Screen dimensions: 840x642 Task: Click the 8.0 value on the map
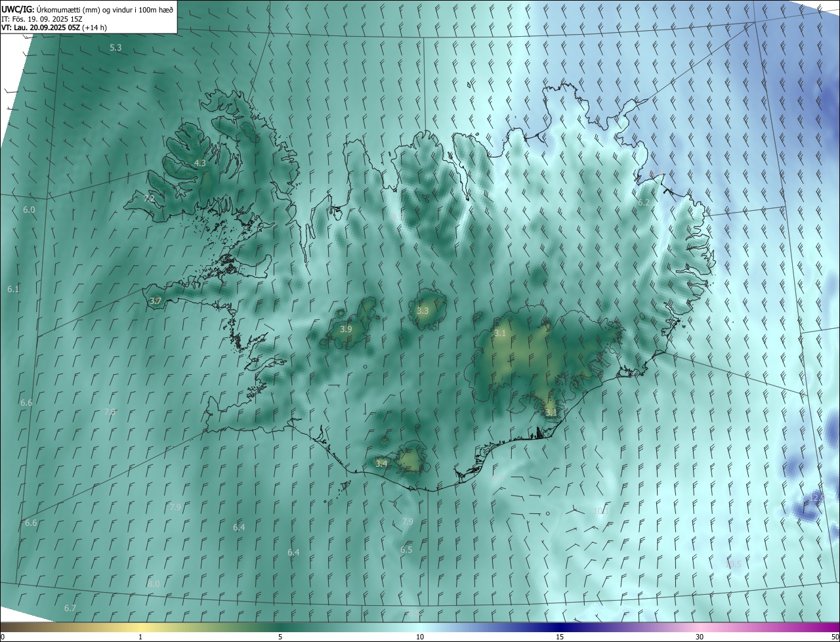click(154, 583)
